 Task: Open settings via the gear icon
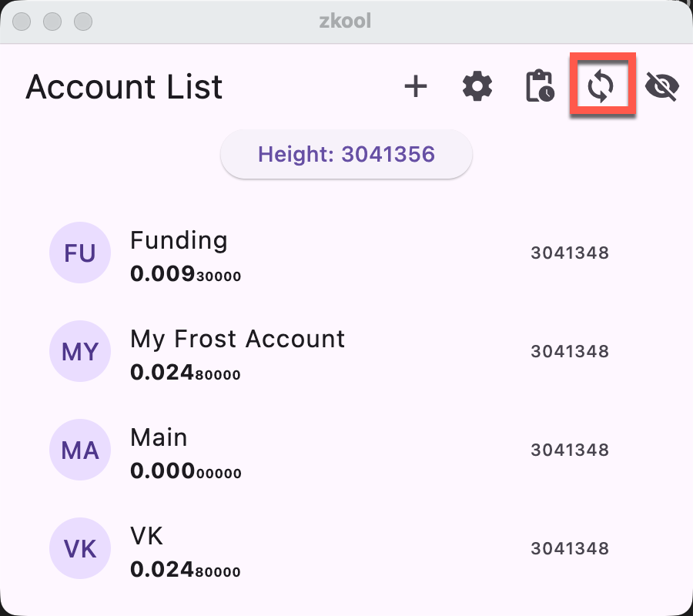point(477,86)
